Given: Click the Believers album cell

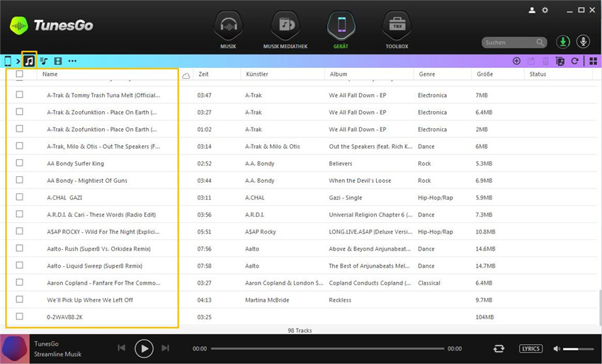Looking at the screenshot, I should (x=340, y=164).
